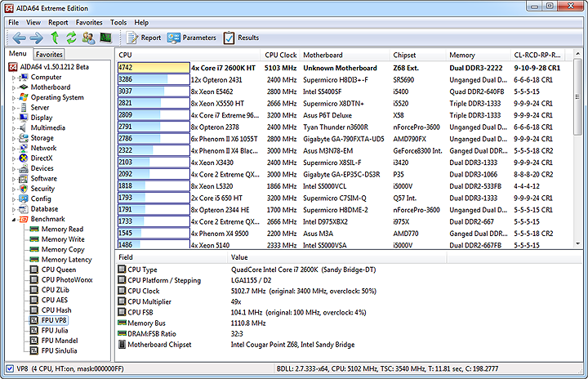Select the 3286 Opteron 2431 result bar
The image size is (588, 379).
coord(154,79)
